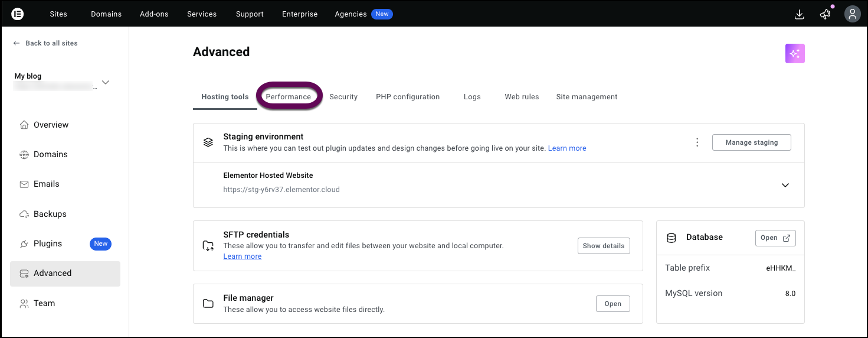Select Plugins in the sidebar
The height and width of the screenshot is (338, 868).
point(65,243)
